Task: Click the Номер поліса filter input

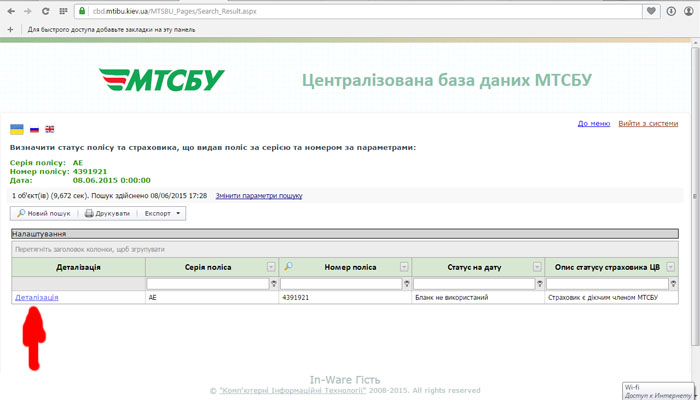Action: (x=341, y=283)
